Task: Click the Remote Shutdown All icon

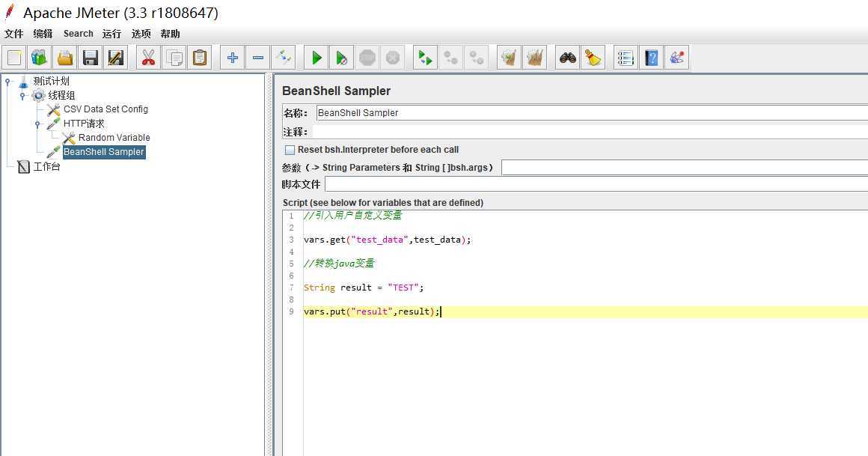Action: click(x=476, y=58)
